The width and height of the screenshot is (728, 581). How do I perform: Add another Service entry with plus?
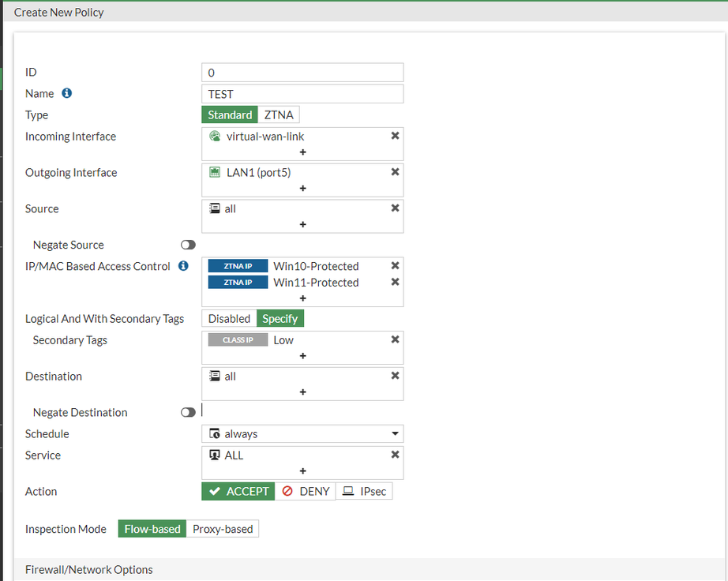point(302,470)
